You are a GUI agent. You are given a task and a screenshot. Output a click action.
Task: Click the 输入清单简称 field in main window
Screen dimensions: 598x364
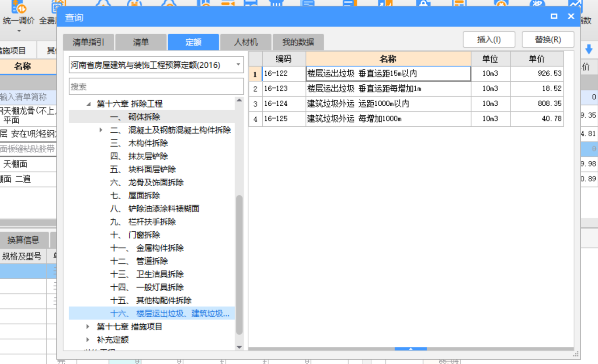28,97
